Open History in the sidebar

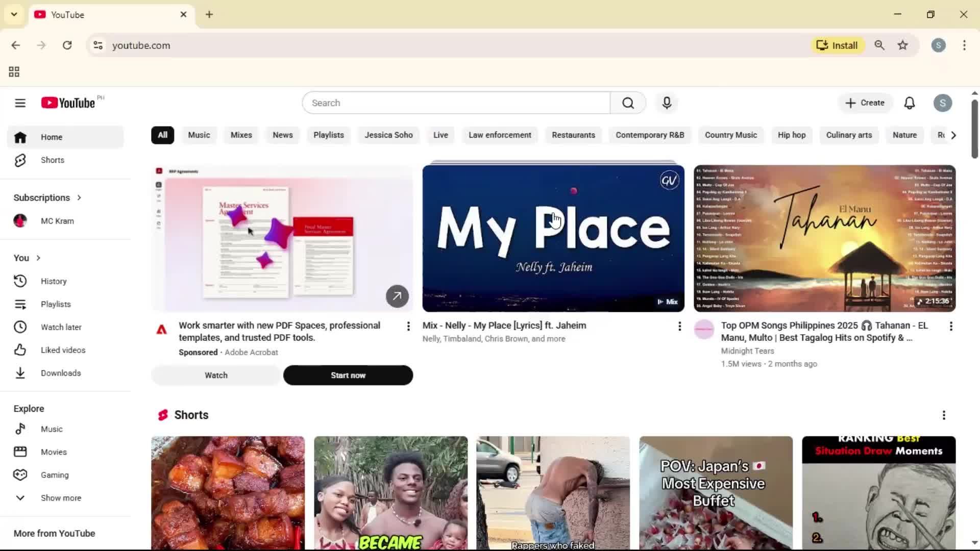click(x=54, y=281)
